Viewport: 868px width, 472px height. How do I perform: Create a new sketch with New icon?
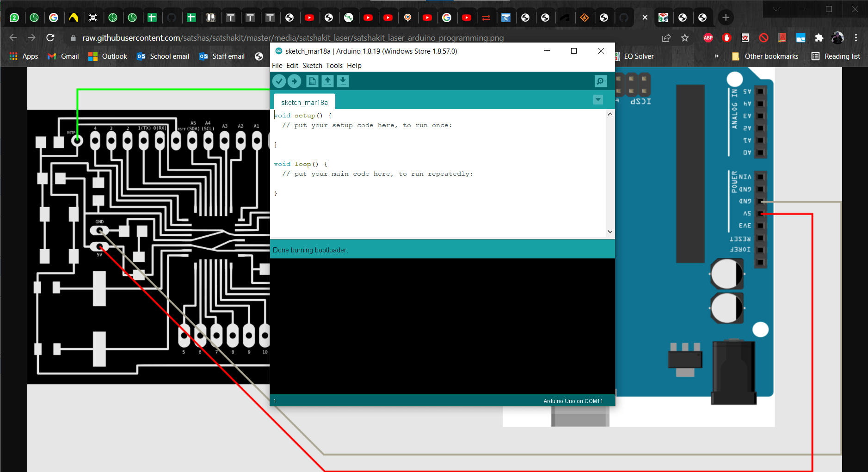[x=312, y=81]
